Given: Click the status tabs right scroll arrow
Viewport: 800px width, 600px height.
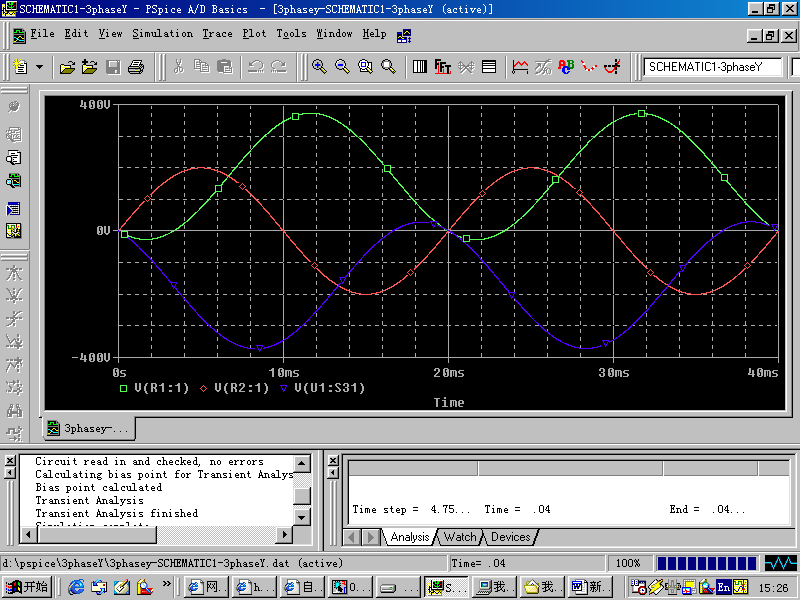Looking at the screenshot, I should (370, 537).
